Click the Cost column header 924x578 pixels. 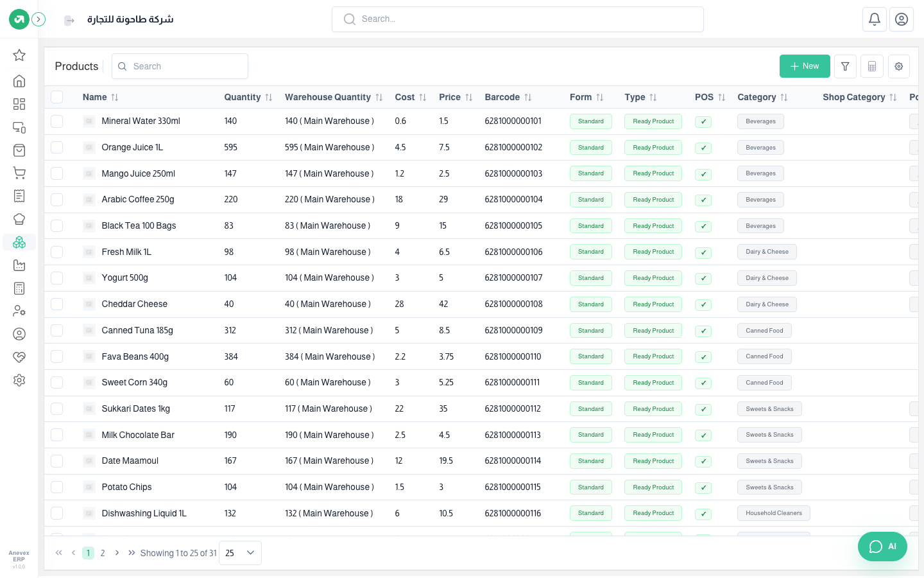[411, 97]
